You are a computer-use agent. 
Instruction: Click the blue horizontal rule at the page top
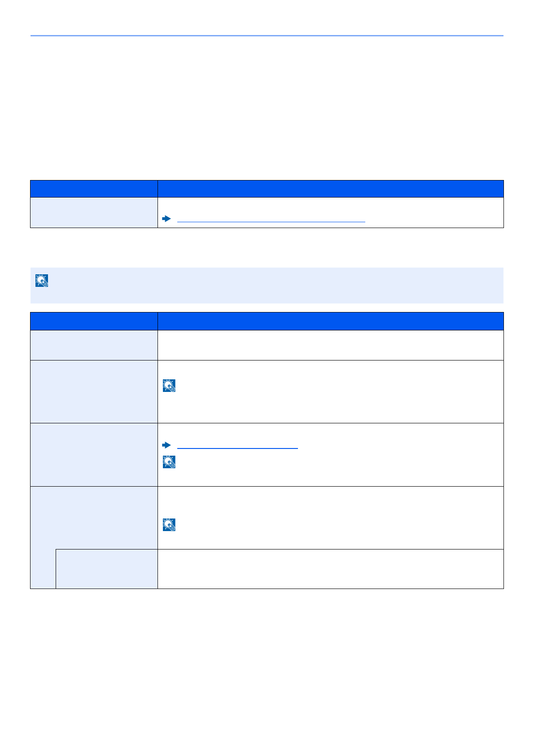[x=267, y=35]
